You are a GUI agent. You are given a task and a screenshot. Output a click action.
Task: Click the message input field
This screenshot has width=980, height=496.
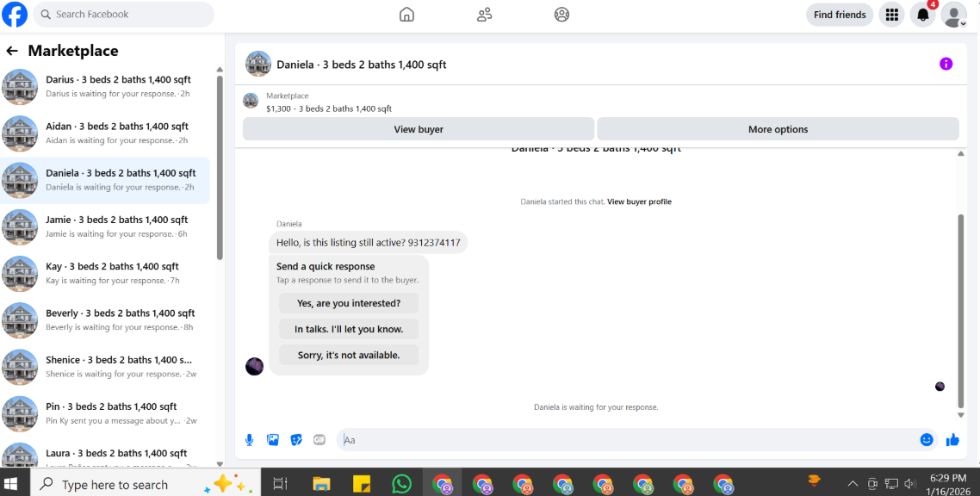pos(628,440)
